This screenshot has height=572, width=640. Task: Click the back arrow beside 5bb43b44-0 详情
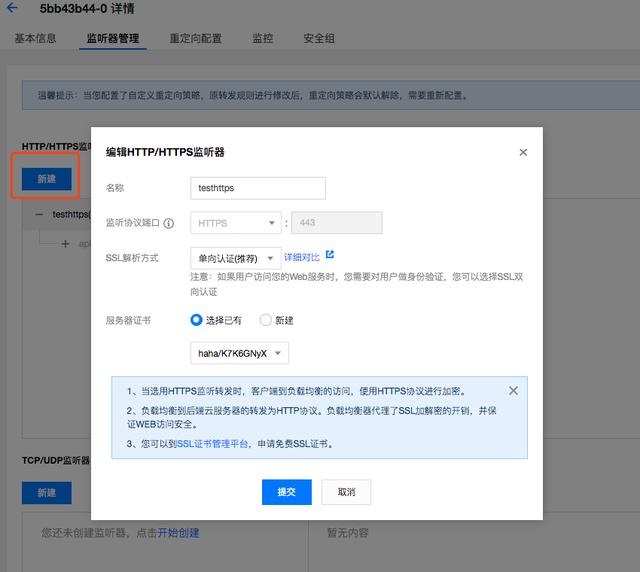point(12,9)
